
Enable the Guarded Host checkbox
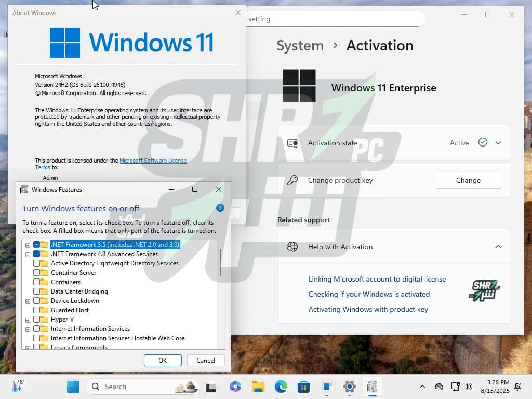(37, 310)
